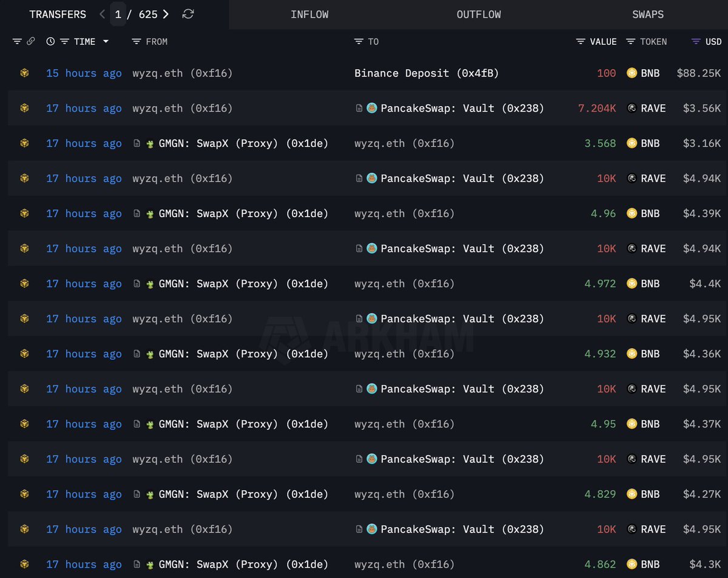Click the chain icon in the 7.204K RAVE row
Viewport: 728px width, 578px height.
click(24, 108)
